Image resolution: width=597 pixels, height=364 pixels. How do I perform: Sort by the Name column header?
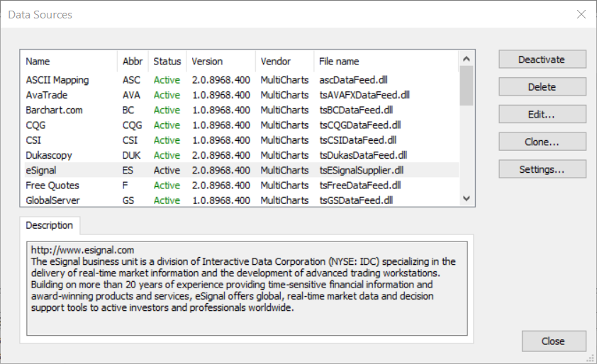click(x=69, y=61)
